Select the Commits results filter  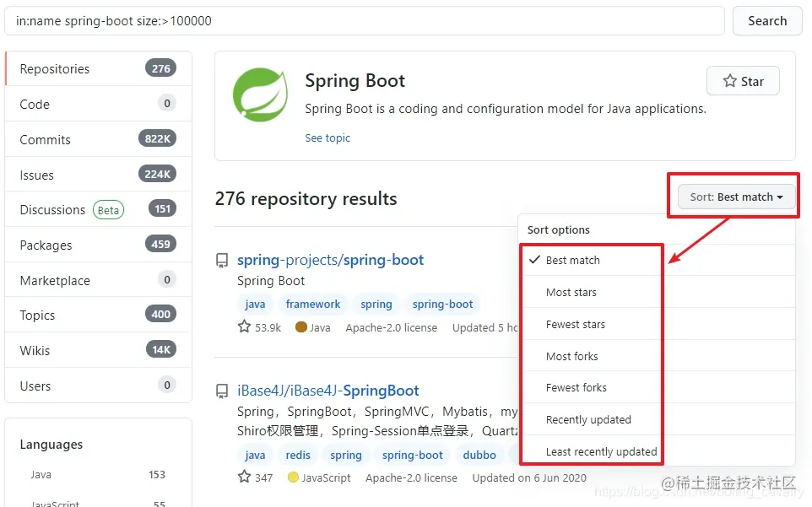point(99,140)
